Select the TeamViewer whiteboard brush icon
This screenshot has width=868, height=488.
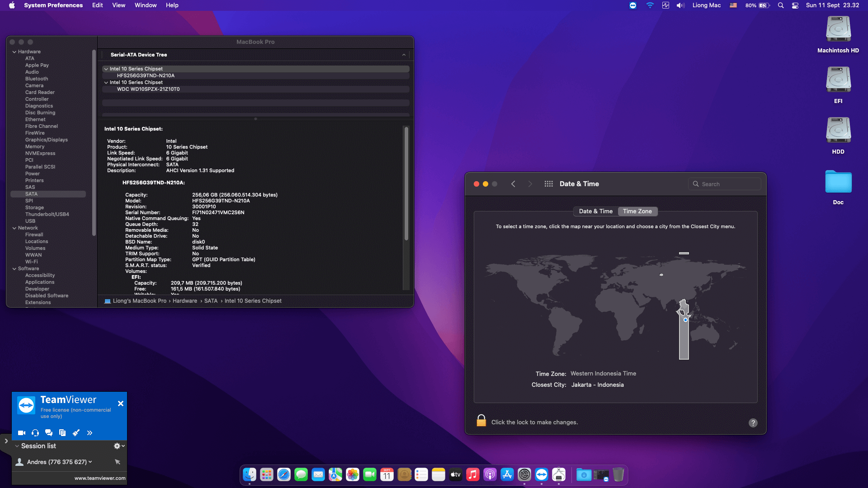point(76,433)
